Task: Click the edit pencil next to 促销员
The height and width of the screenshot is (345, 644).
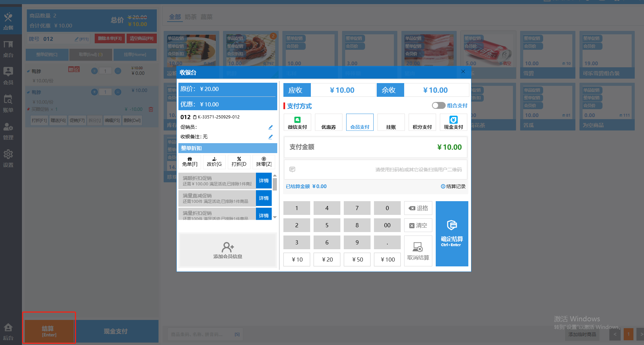Action: pyautogui.click(x=270, y=127)
